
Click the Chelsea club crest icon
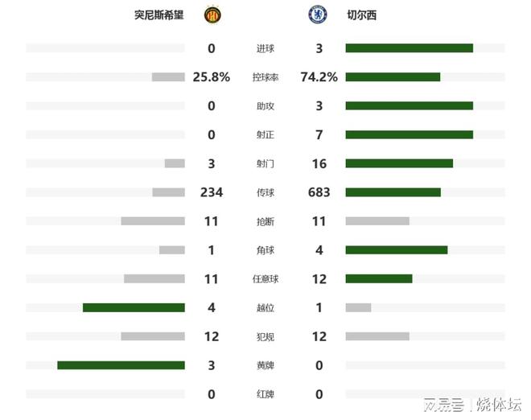point(318,14)
